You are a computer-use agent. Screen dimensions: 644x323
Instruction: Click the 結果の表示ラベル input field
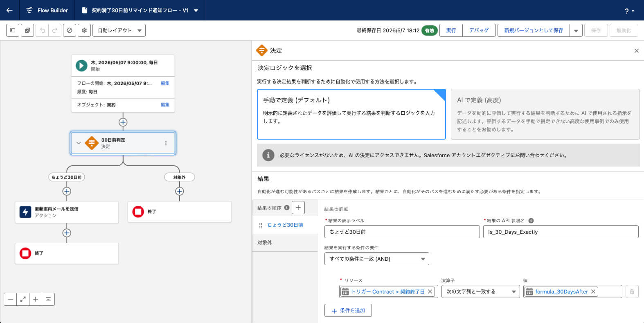[402, 232]
